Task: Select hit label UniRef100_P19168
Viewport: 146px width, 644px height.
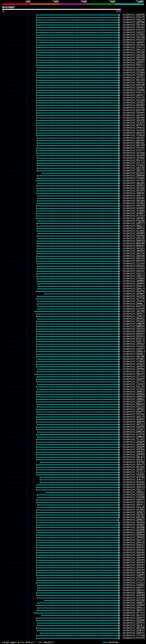Action: click(x=133, y=130)
